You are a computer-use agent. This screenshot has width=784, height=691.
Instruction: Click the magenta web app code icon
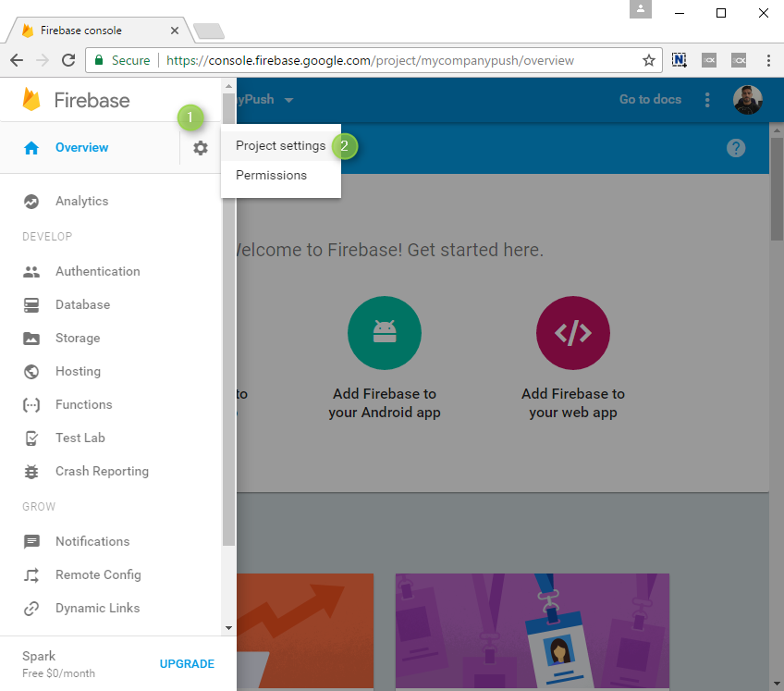coord(573,333)
